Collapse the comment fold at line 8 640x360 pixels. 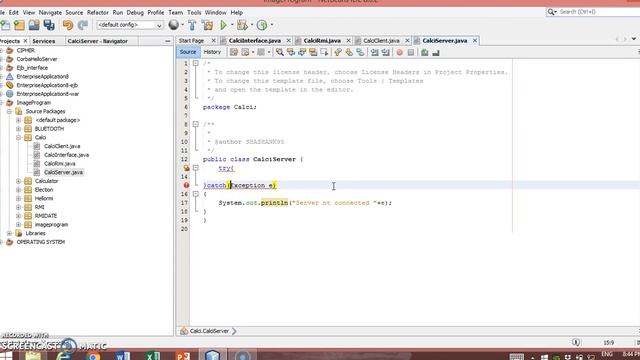(x=196, y=124)
